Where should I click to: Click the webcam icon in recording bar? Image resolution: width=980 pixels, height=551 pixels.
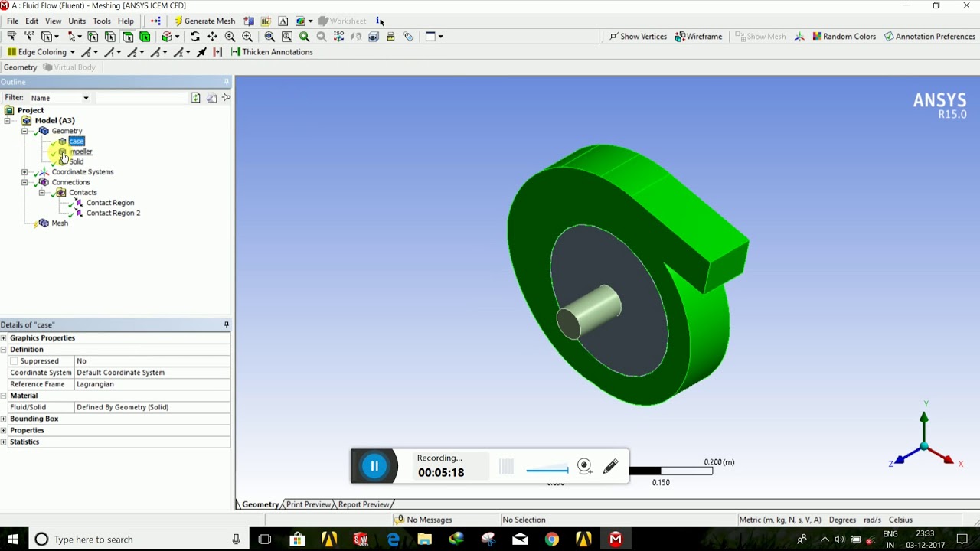click(585, 466)
